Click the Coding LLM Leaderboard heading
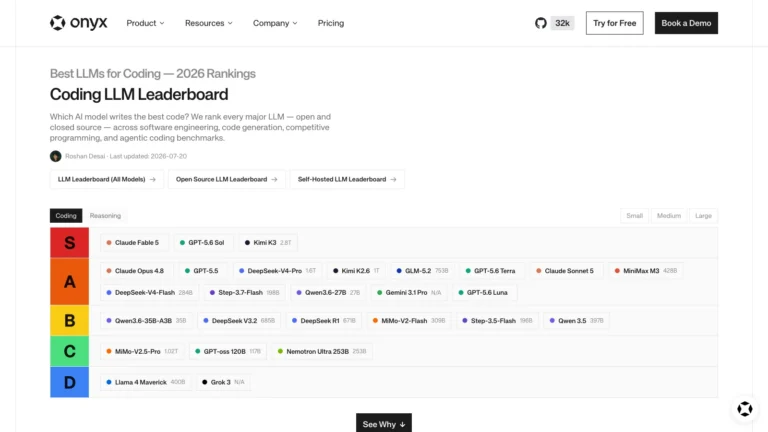 click(x=139, y=94)
